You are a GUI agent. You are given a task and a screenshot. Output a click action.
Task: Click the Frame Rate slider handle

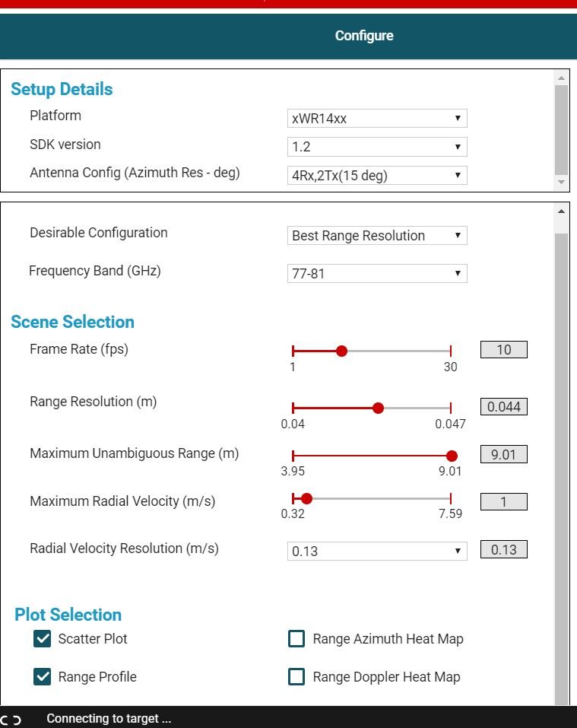(341, 351)
